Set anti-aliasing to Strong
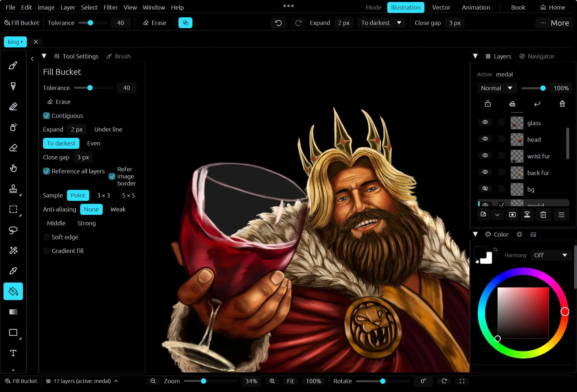The height and width of the screenshot is (392, 577). [x=86, y=223]
